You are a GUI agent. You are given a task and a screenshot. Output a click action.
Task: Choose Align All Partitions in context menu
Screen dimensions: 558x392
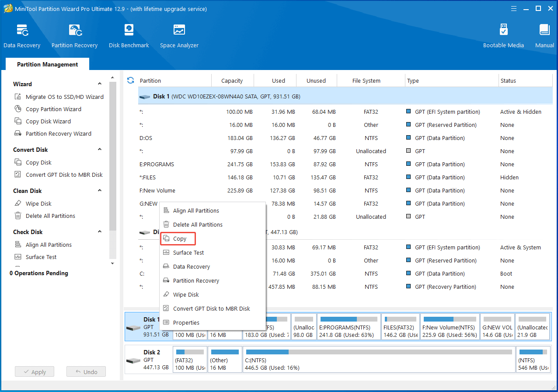pos(213,210)
